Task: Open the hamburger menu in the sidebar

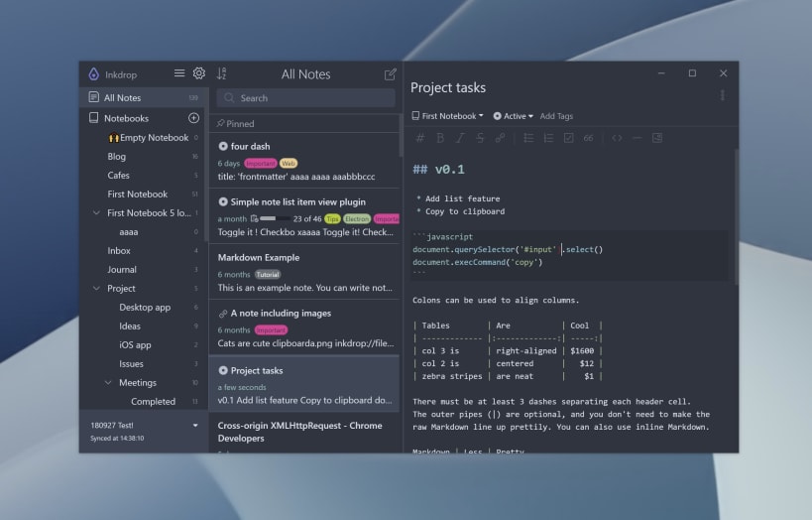Action: [179, 73]
